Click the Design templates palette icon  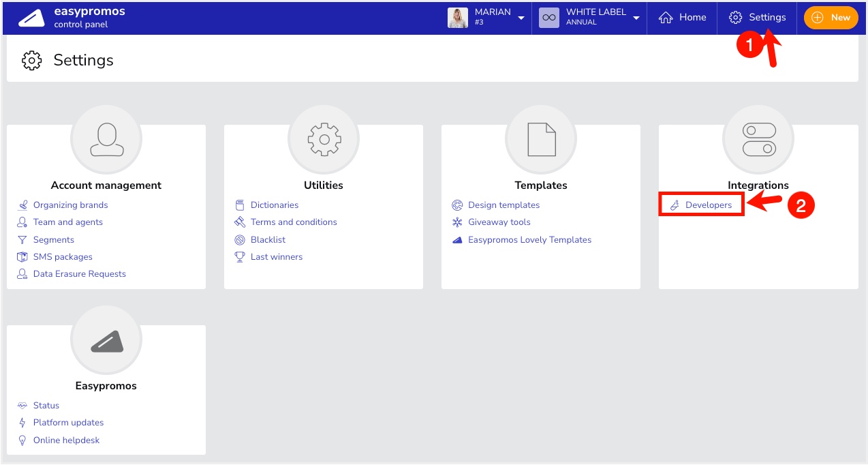(x=457, y=205)
